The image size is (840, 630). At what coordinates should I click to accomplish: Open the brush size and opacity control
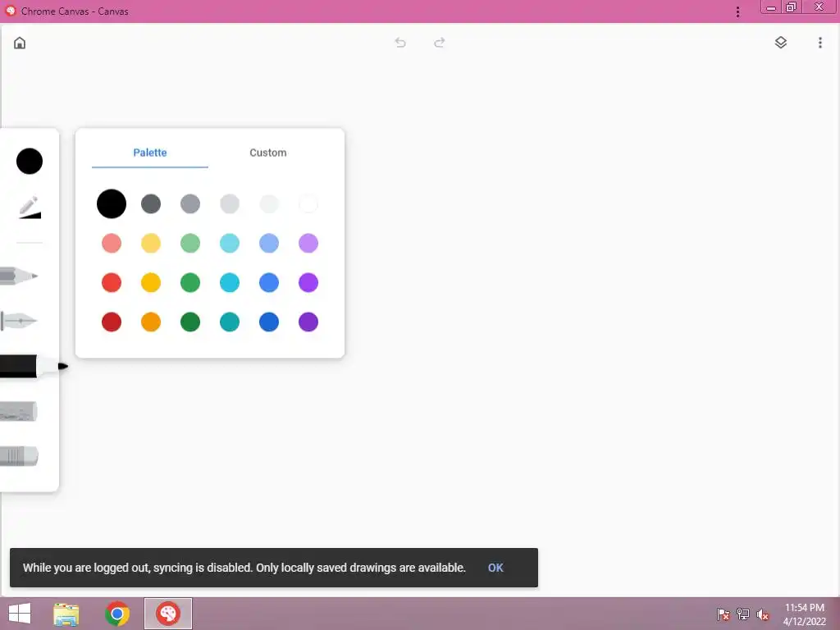point(30,208)
